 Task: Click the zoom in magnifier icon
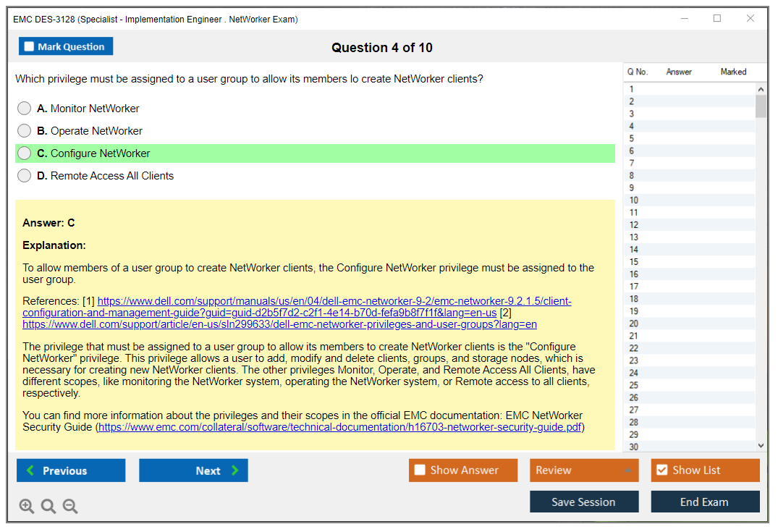pyautogui.click(x=27, y=506)
